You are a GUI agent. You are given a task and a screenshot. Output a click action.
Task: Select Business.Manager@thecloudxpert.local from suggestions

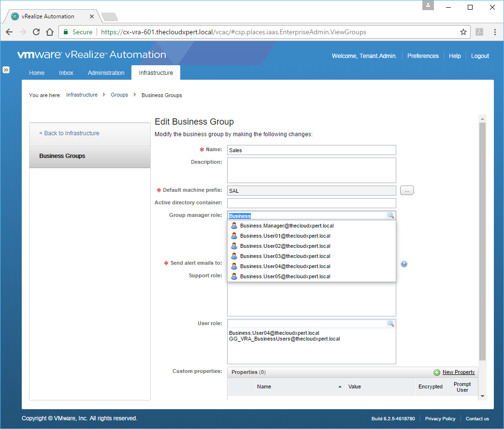[287, 226]
